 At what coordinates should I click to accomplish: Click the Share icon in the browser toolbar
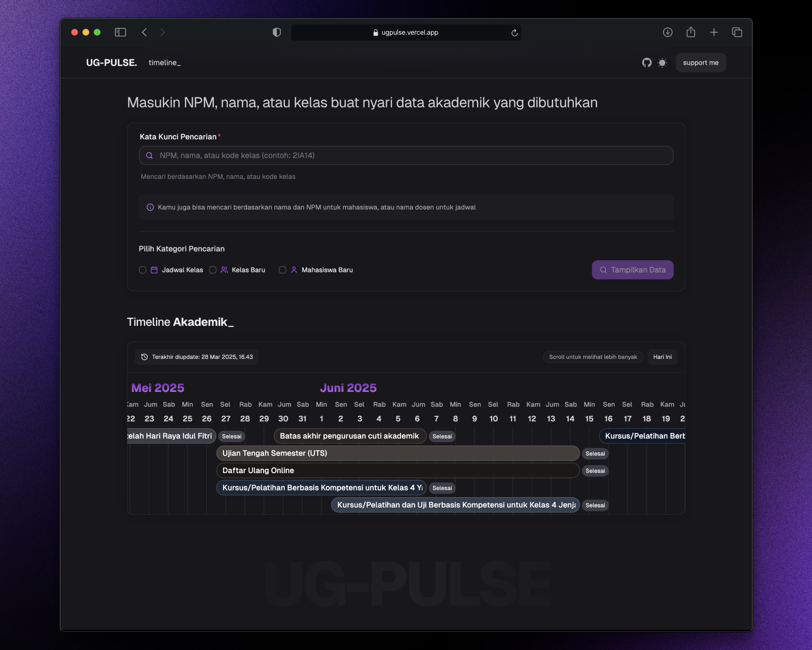(x=691, y=32)
